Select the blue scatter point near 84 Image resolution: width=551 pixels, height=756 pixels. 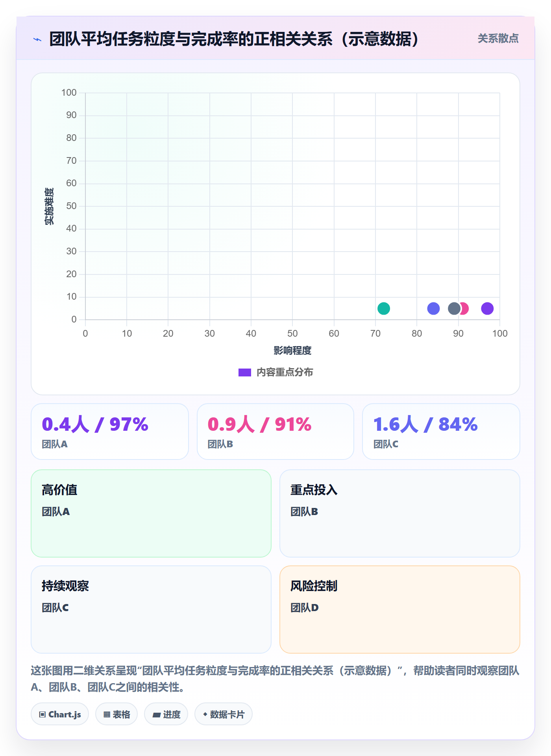433,308
